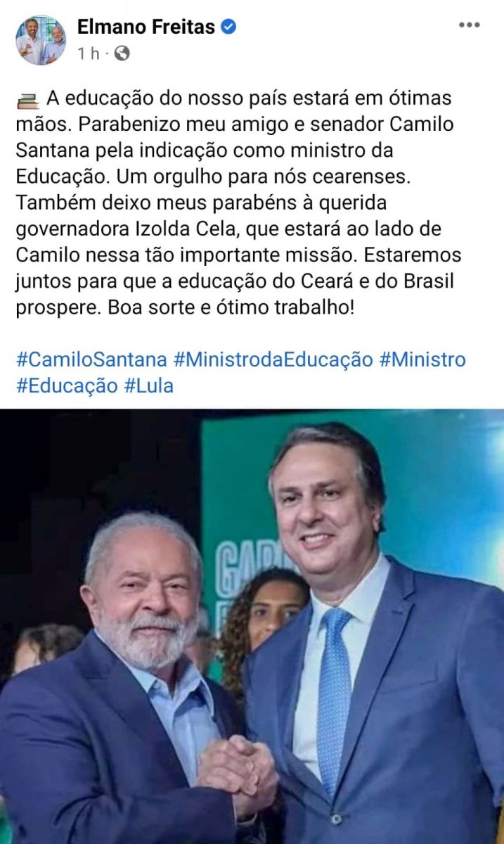The height and width of the screenshot is (844, 504).
Task: Tap the books emoji starting the post
Action: [x=27, y=100]
